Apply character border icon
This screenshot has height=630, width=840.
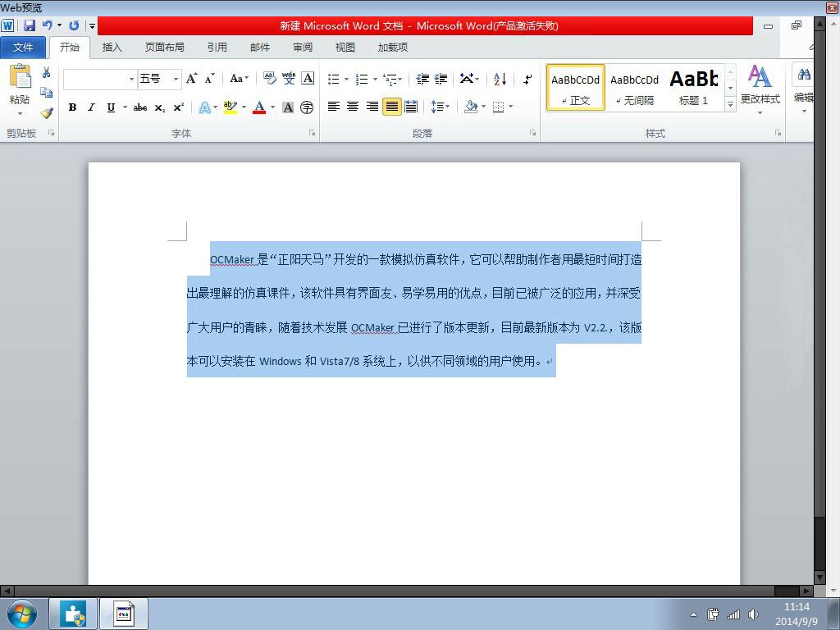click(308, 79)
